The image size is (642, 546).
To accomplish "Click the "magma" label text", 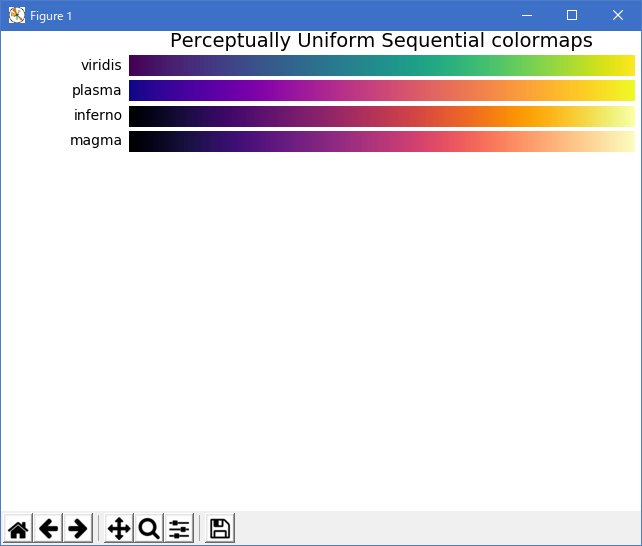I will point(96,140).
